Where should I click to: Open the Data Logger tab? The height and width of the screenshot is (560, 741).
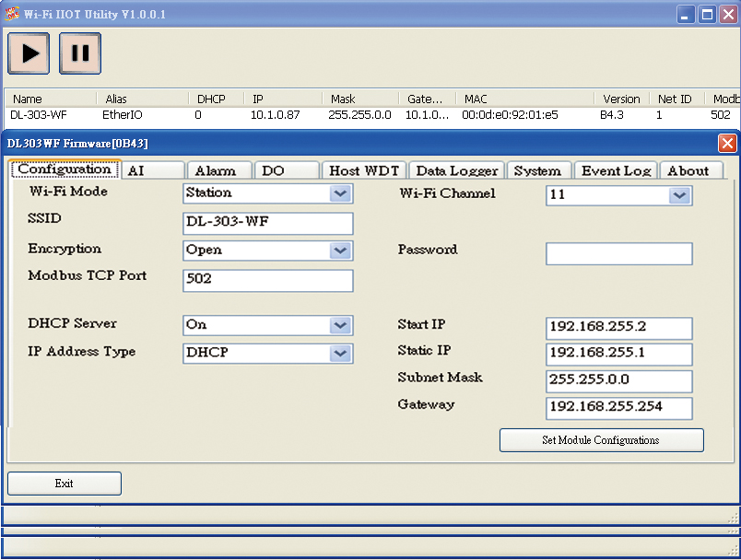tap(456, 170)
